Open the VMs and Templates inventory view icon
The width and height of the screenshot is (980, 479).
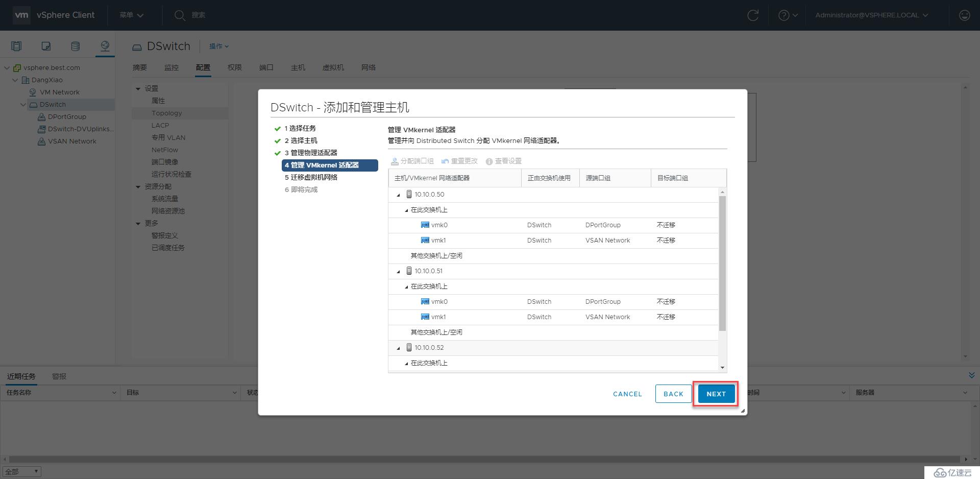pos(46,46)
